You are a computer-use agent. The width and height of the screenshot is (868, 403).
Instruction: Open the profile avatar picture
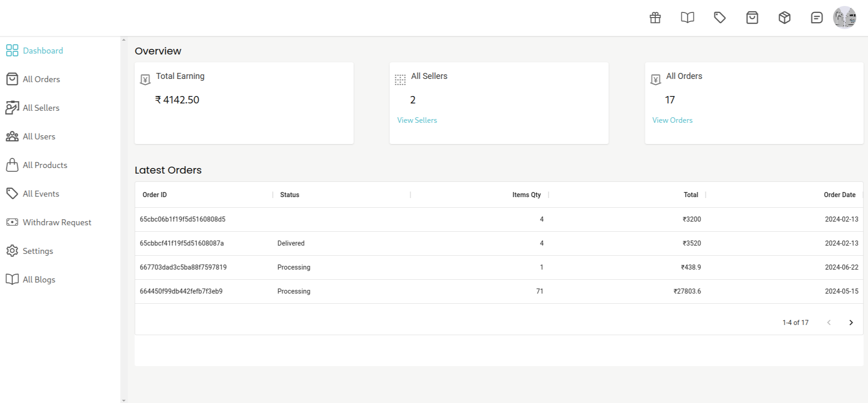point(844,18)
